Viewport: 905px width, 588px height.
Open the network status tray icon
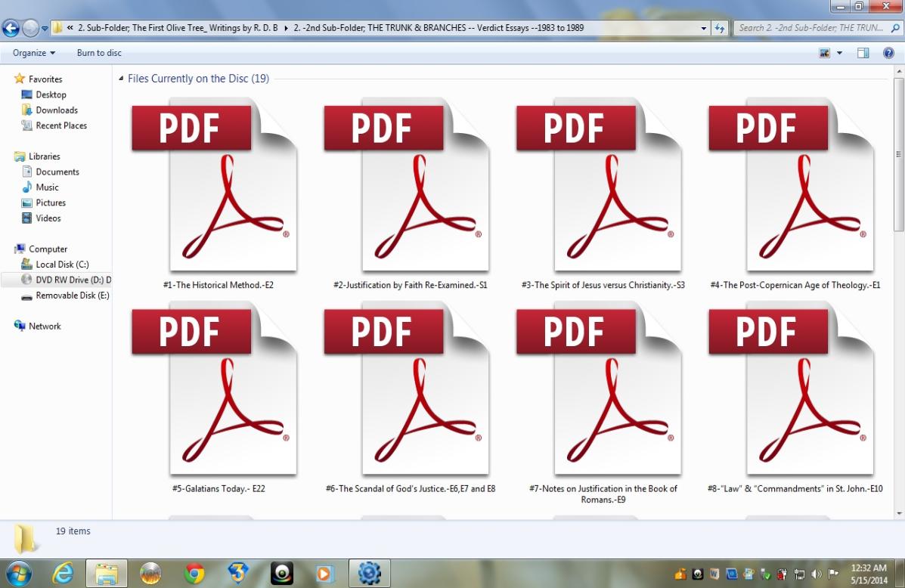pos(799,574)
